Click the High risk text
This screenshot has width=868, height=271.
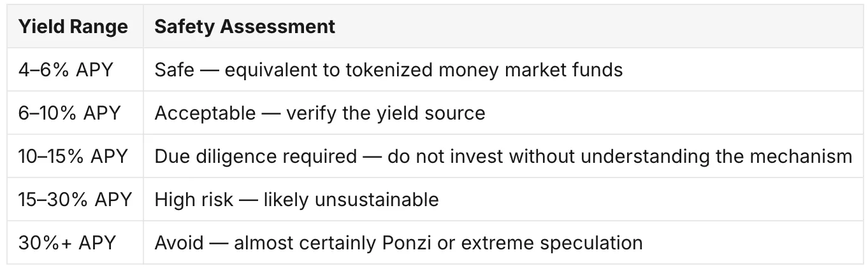pos(192,200)
